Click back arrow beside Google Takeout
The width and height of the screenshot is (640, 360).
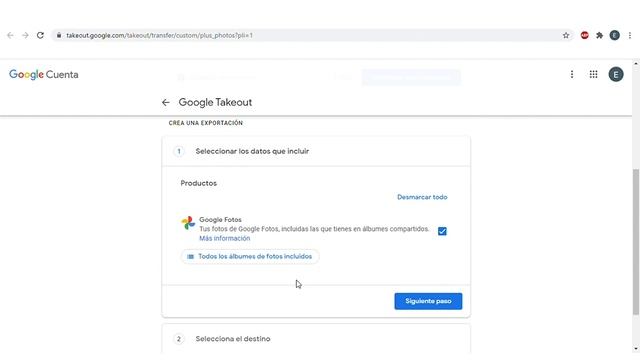pyautogui.click(x=165, y=102)
